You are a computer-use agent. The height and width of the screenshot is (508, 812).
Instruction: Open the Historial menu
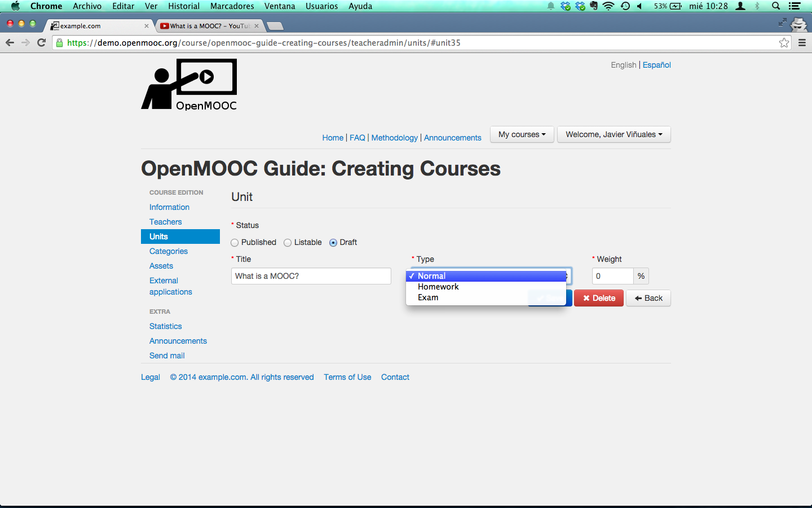click(x=184, y=6)
